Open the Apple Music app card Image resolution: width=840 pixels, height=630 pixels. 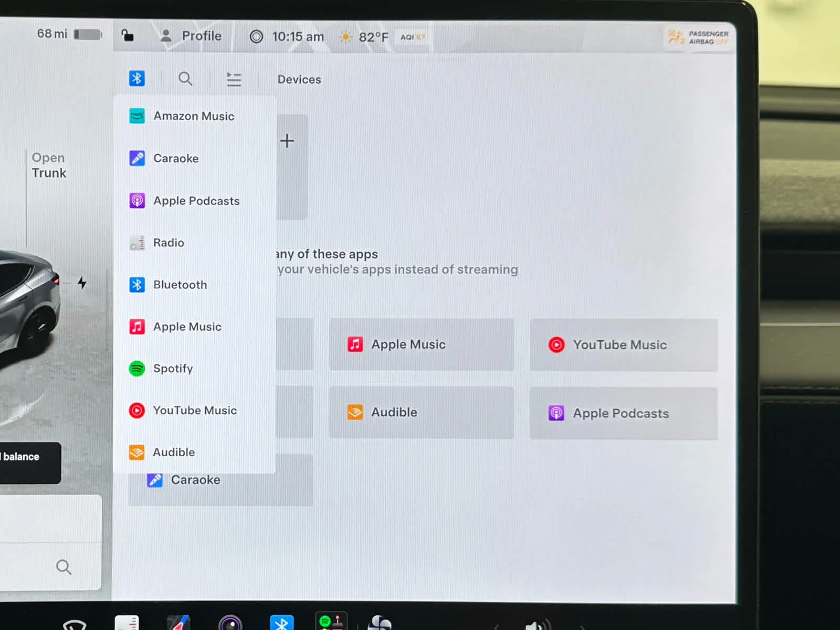click(x=421, y=344)
